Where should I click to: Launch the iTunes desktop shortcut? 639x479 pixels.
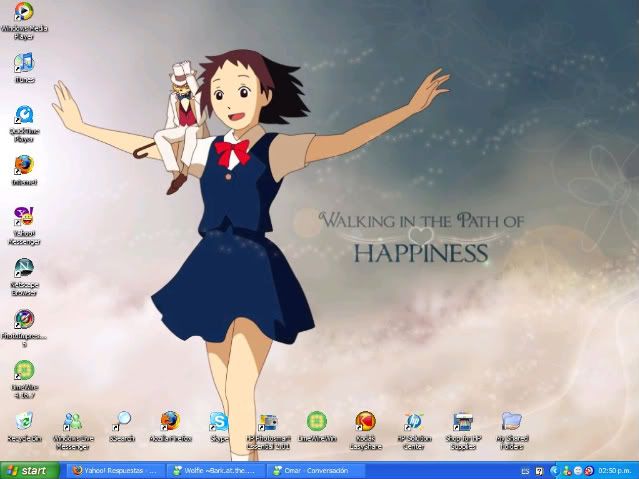tap(24, 68)
